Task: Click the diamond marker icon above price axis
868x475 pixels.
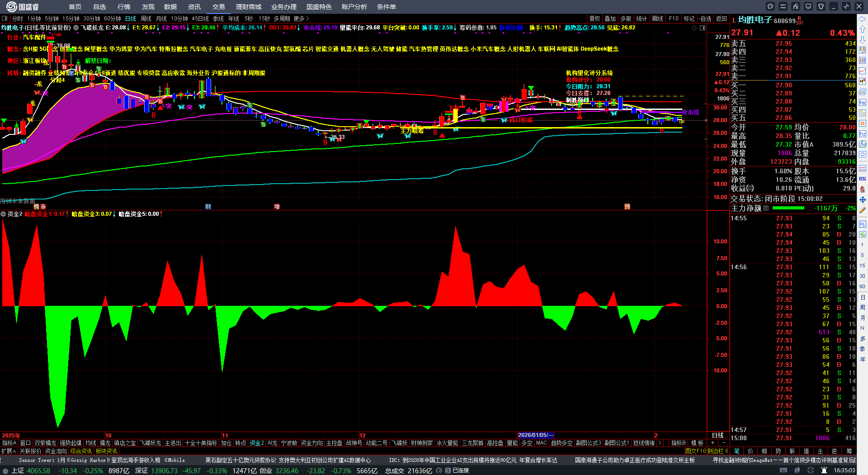Action: [x=694, y=28]
